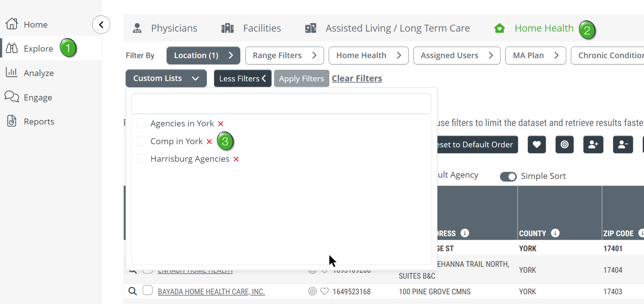Click the Less Filters button
Screen dimensions: 644x304
click(242, 78)
